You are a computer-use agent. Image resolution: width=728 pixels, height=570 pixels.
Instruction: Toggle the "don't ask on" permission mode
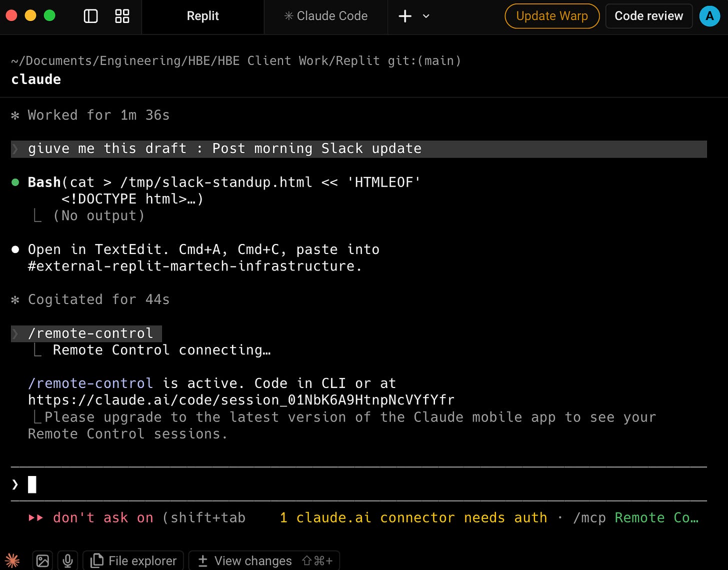102,517
